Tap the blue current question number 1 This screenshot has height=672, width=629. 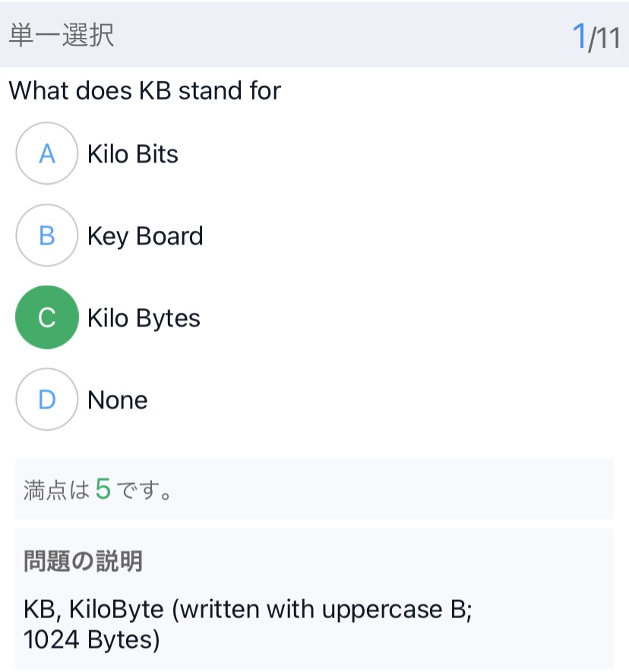coord(579,36)
